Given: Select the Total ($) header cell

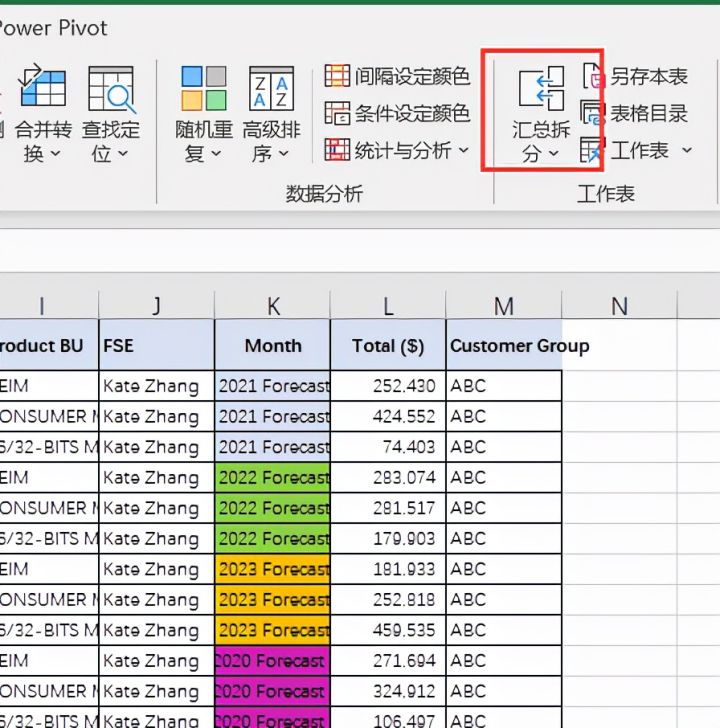Looking at the screenshot, I should click(388, 345).
